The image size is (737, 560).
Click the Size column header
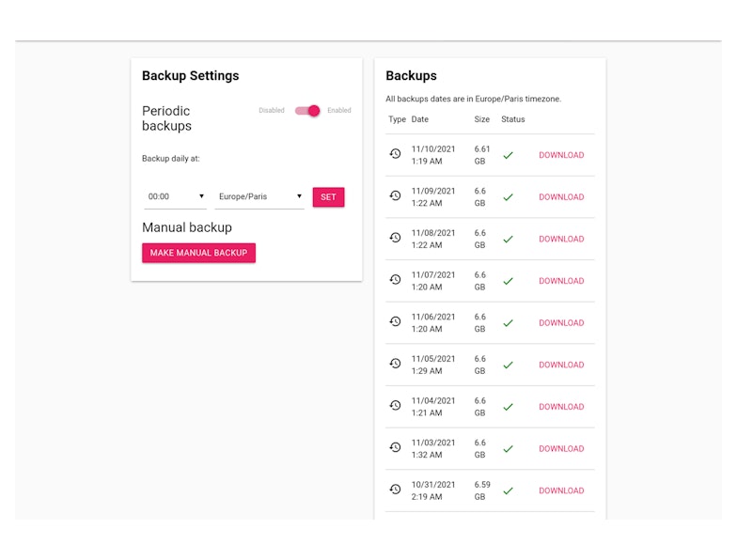coord(482,119)
